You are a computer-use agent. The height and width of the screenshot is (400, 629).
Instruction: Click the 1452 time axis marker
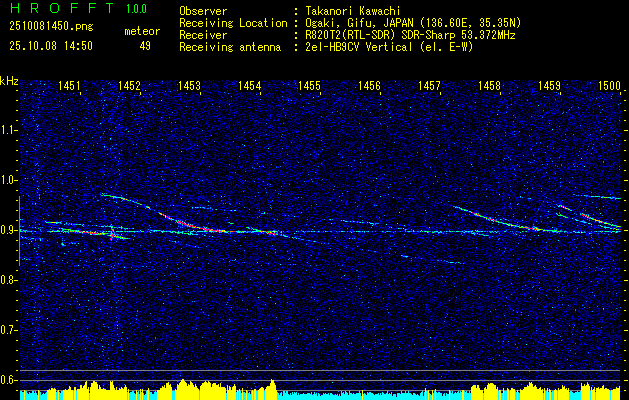(129, 85)
